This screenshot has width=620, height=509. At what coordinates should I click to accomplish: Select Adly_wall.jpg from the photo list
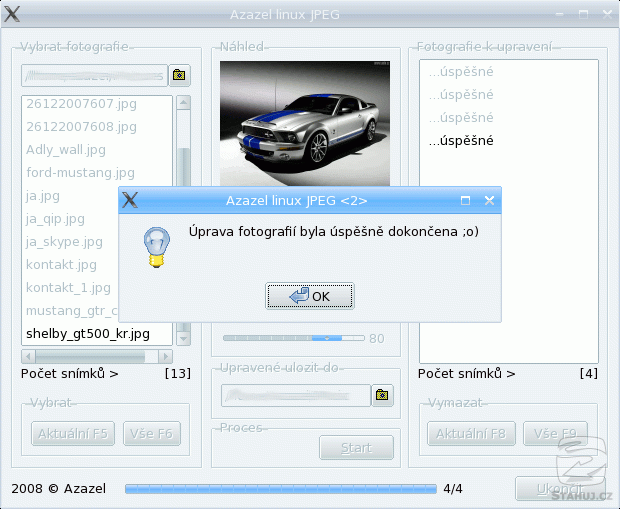[x=65, y=150]
